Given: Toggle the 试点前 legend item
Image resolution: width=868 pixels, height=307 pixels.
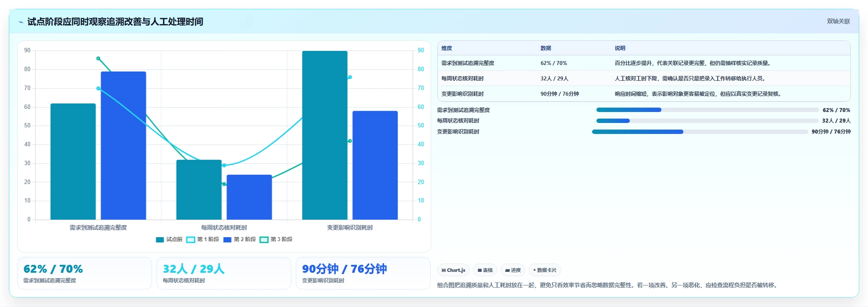Looking at the screenshot, I should (169, 239).
